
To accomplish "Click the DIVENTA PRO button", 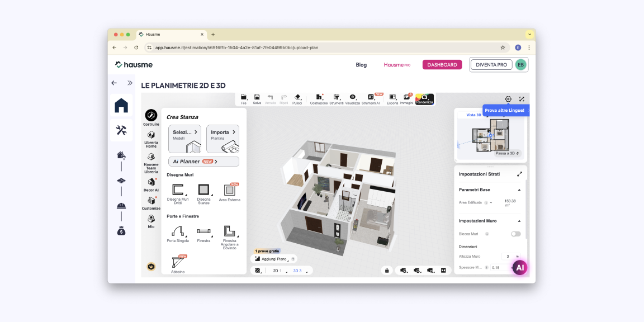I will click(491, 65).
